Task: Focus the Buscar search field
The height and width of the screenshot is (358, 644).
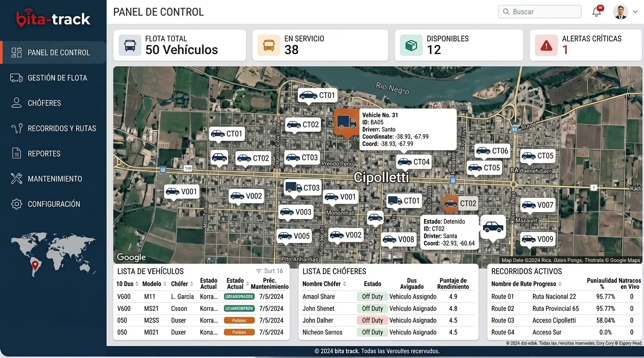Action: (x=539, y=12)
